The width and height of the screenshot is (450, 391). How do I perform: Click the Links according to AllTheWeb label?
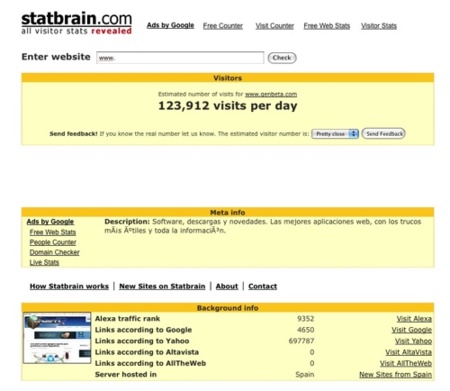click(x=150, y=363)
